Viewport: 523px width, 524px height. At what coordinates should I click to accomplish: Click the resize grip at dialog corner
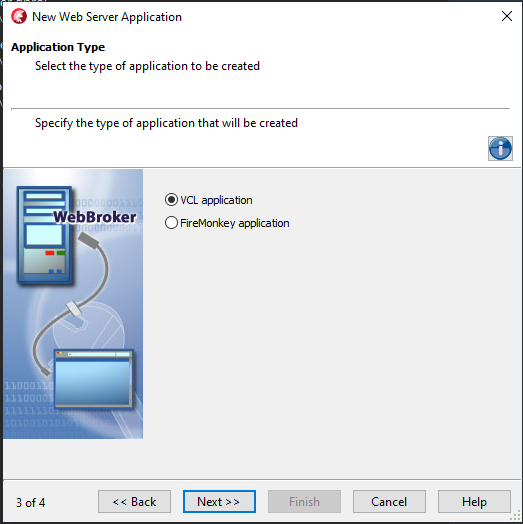tap(516, 516)
